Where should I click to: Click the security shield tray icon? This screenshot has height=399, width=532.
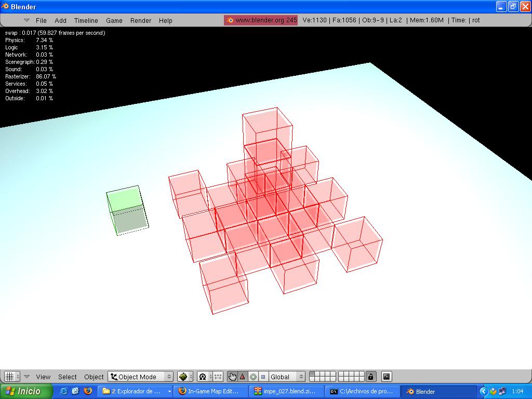tap(493, 392)
